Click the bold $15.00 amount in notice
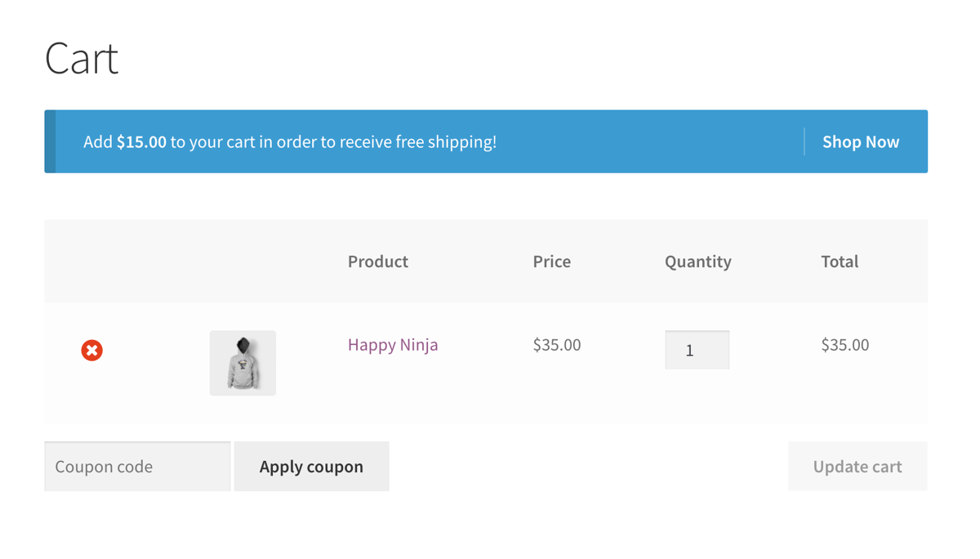The height and width of the screenshot is (559, 980). pyautogui.click(x=141, y=142)
